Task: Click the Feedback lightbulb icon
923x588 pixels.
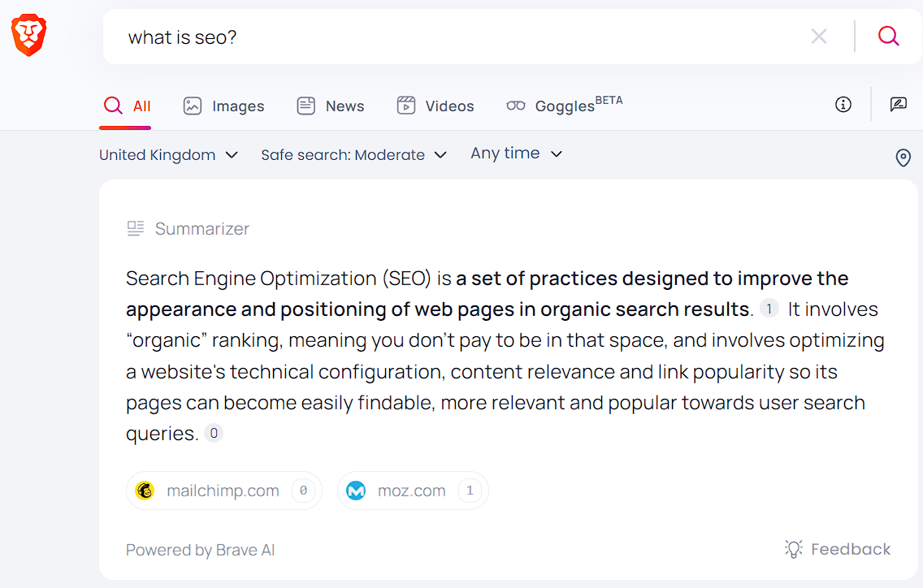Action: coord(793,549)
